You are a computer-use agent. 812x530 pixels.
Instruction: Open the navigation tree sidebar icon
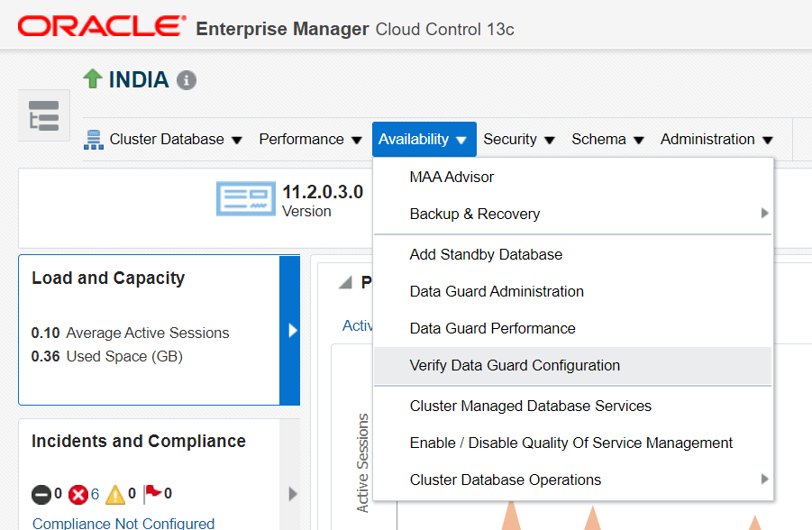tap(44, 115)
